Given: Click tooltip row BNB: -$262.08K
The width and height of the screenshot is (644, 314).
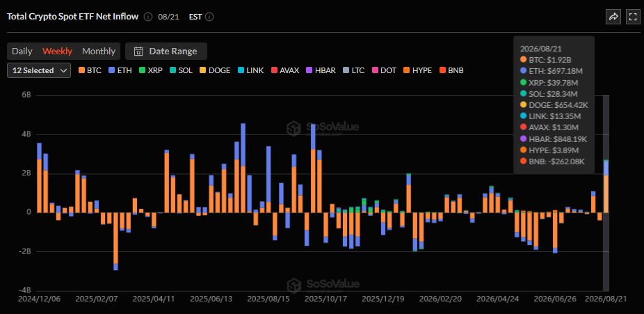Looking at the screenshot, I should pyautogui.click(x=552, y=162).
